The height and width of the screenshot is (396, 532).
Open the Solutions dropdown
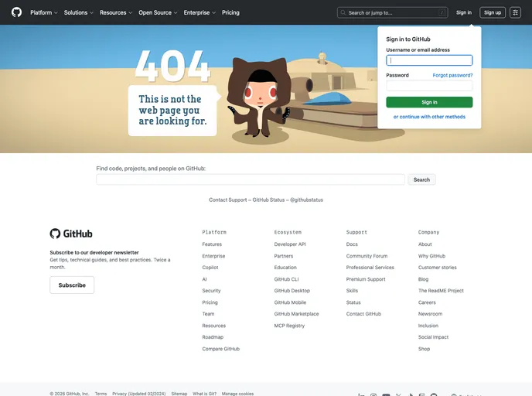(x=79, y=12)
